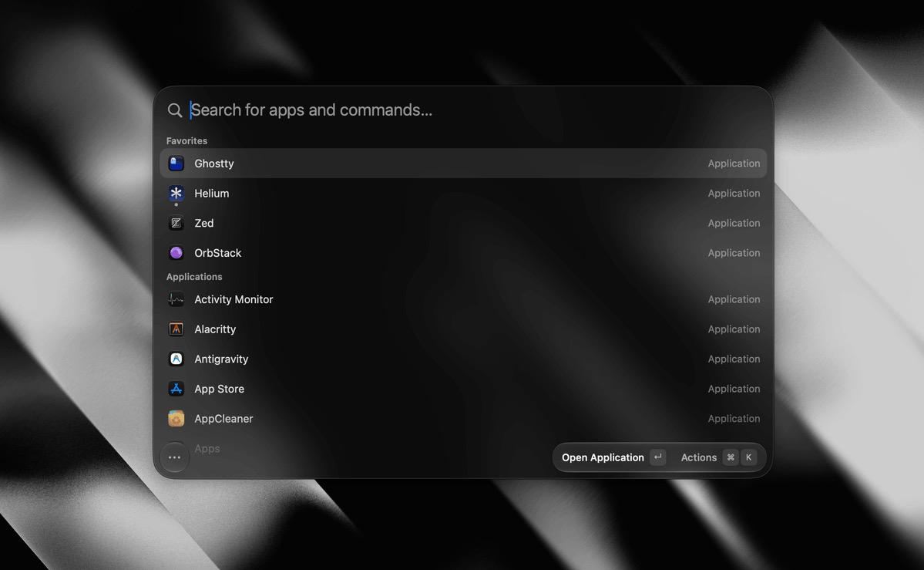The height and width of the screenshot is (570, 924).
Task: Click the K key shortcut badge
Action: click(x=748, y=457)
